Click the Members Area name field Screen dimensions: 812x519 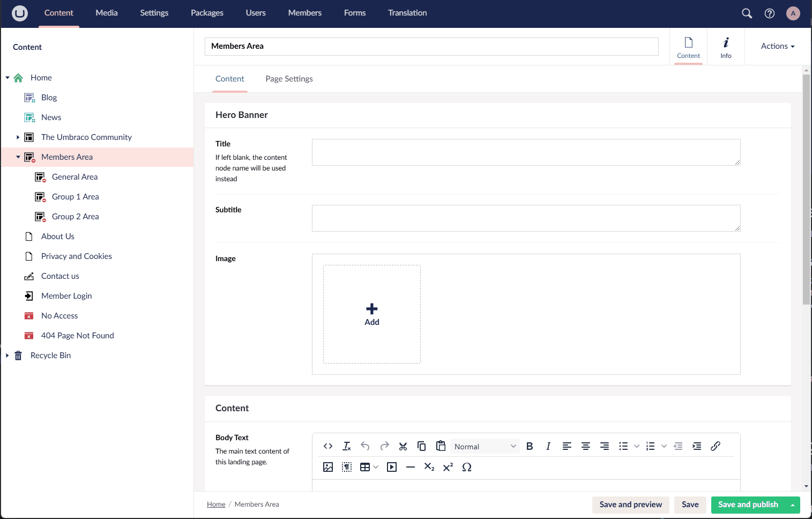point(431,47)
